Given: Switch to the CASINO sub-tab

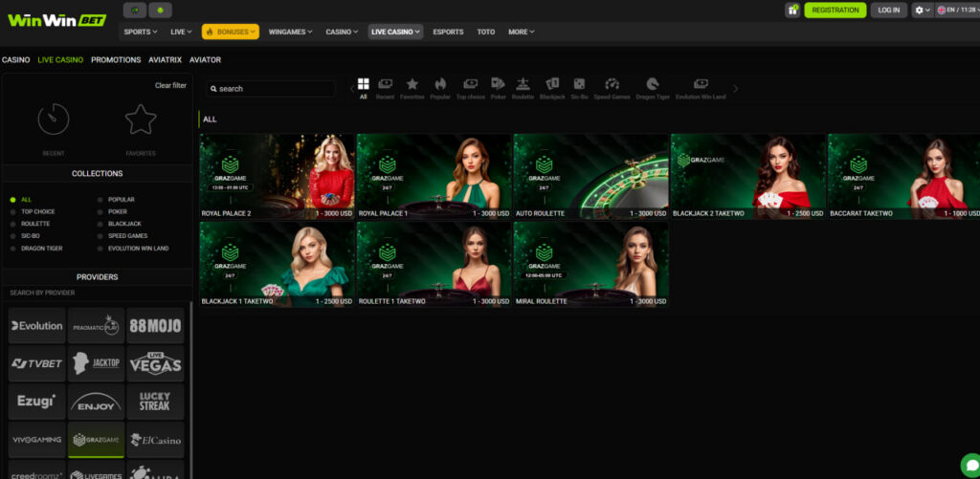Looking at the screenshot, I should (x=15, y=60).
